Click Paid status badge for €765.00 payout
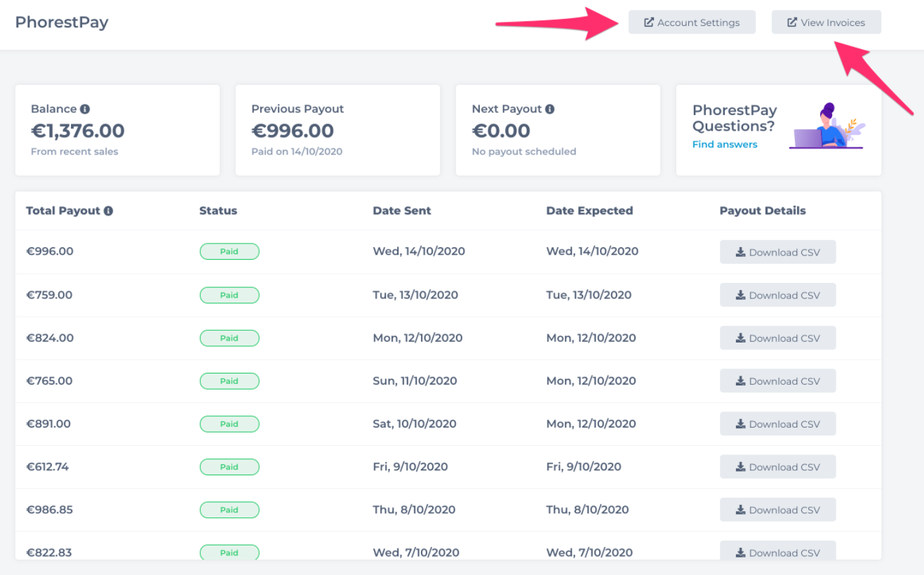The width and height of the screenshot is (924, 575). (x=229, y=381)
